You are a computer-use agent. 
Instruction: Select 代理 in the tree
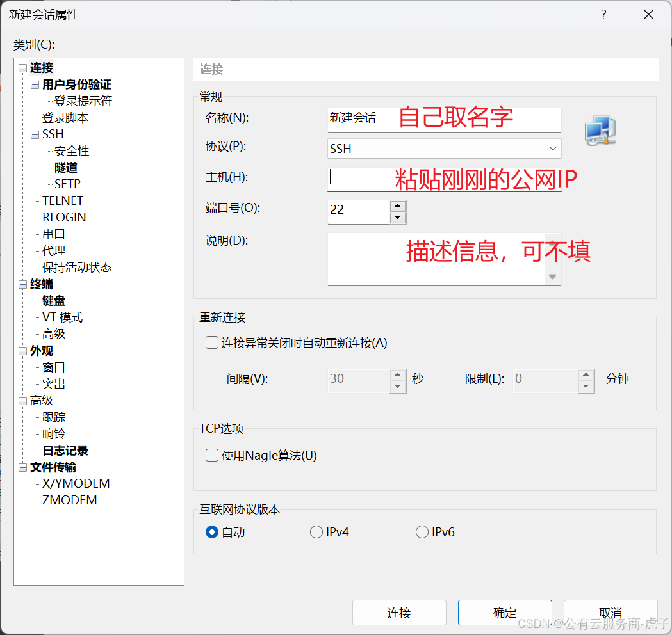pyautogui.click(x=54, y=251)
